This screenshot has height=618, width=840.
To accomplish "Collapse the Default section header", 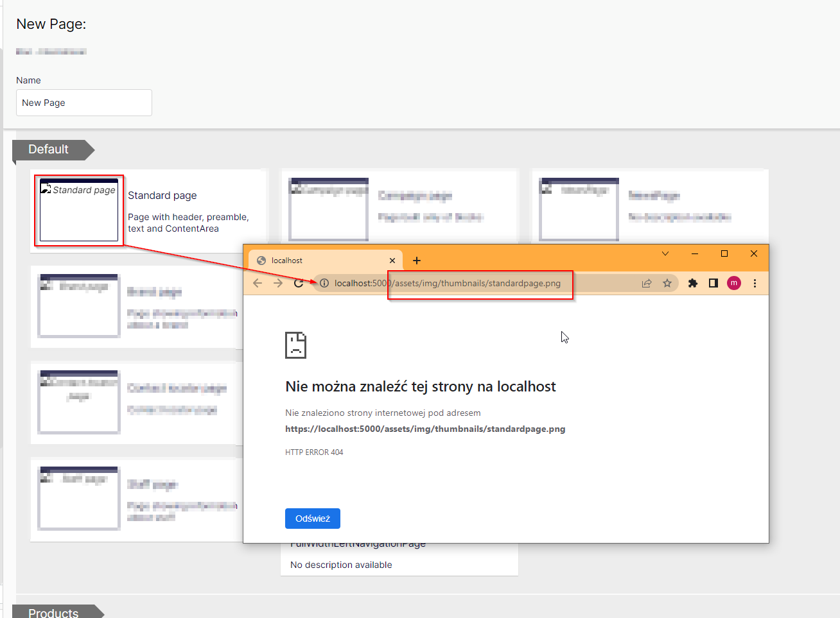I will (49, 150).
